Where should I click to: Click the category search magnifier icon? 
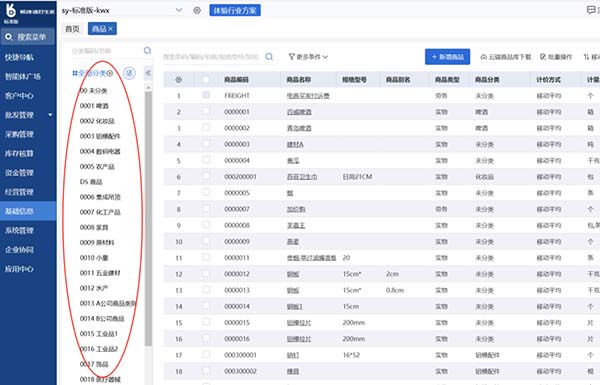147,51
